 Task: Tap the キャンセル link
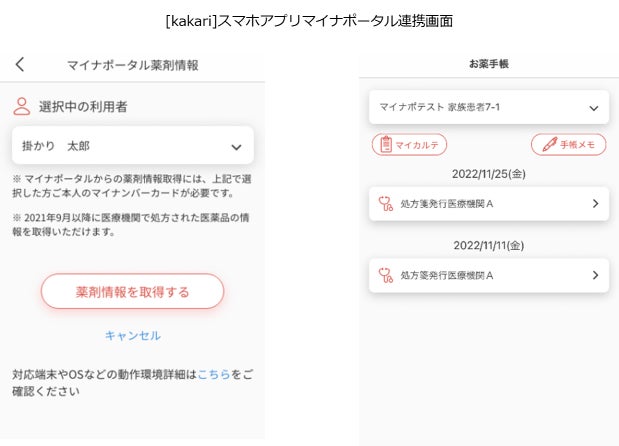[133, 336]
